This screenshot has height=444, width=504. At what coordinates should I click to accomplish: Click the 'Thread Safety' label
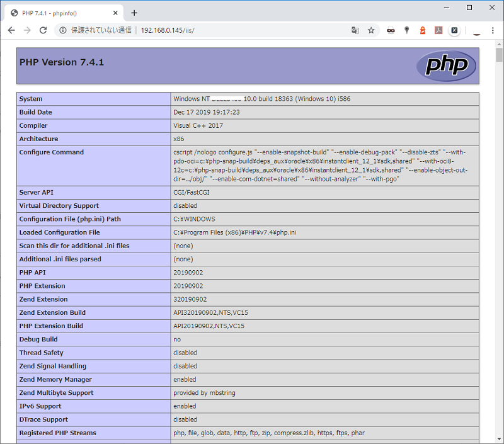point(41,353)
